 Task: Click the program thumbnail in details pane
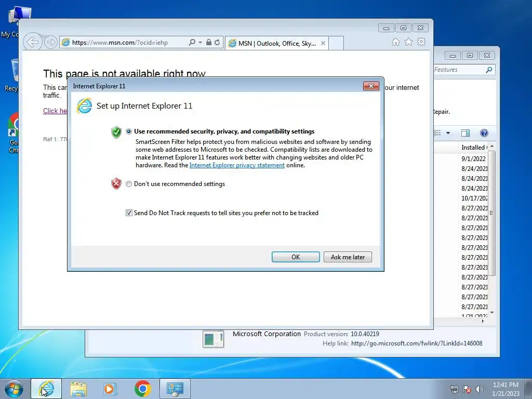pyautogui.click(x=214, y=338)
